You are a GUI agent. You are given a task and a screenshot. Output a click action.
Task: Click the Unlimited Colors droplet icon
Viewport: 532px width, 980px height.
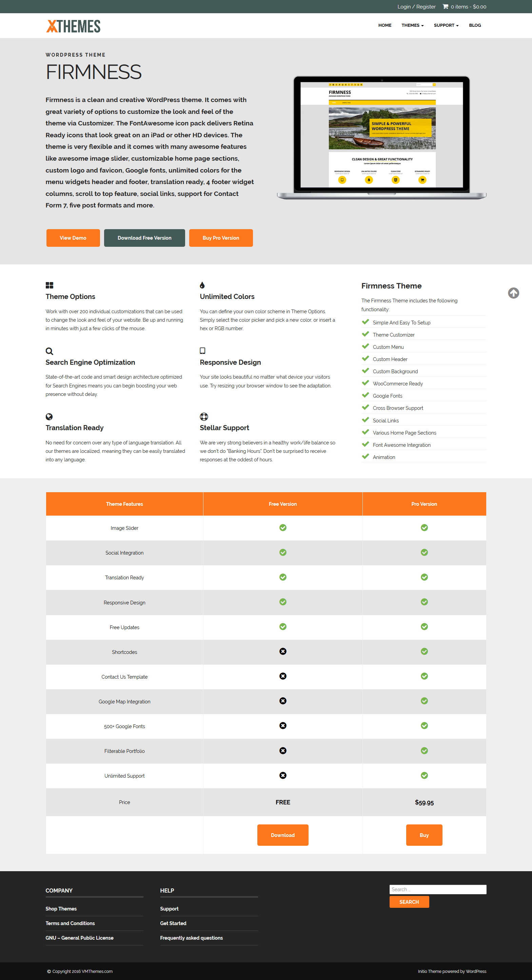[202, 285]
